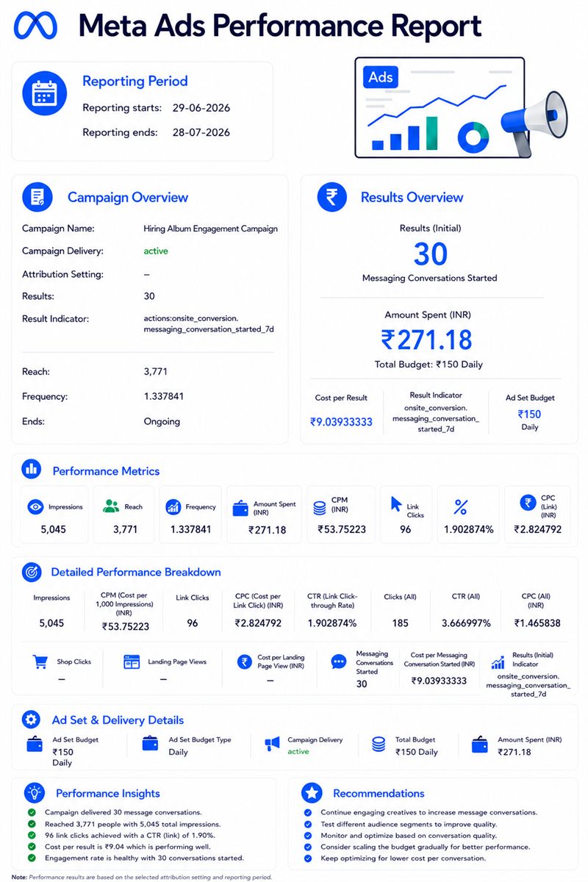Click the CPM value '₹53.75223' in Performance Metrics
The image size is (588, 882).
coord(342,529)
